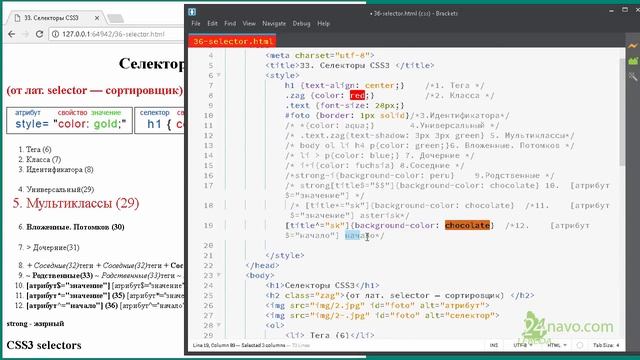Click the "</style>" closing tag on line 21
Screen dimensions: 640x360
tap(284, 256)
